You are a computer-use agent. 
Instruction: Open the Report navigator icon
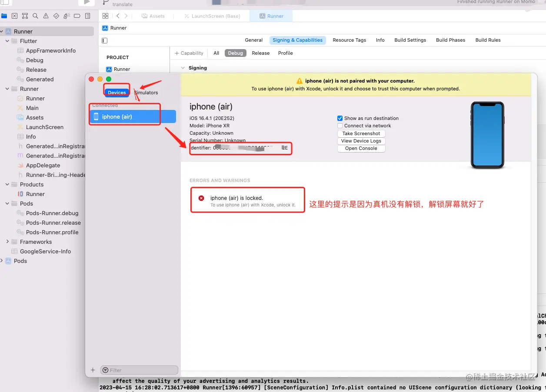click(87, 16)
